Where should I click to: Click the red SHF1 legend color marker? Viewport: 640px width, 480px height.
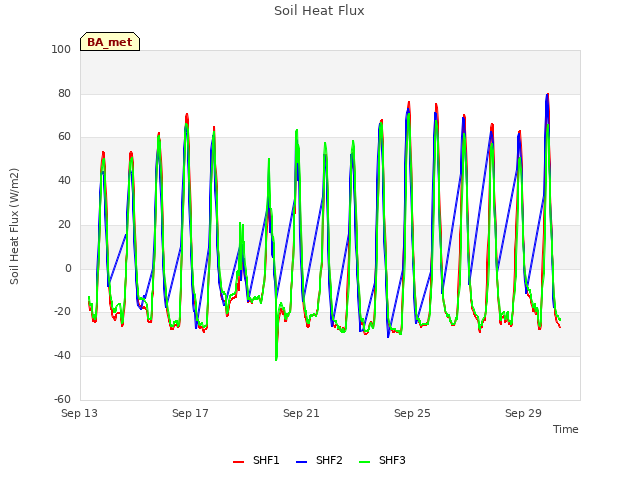point(238,462)
